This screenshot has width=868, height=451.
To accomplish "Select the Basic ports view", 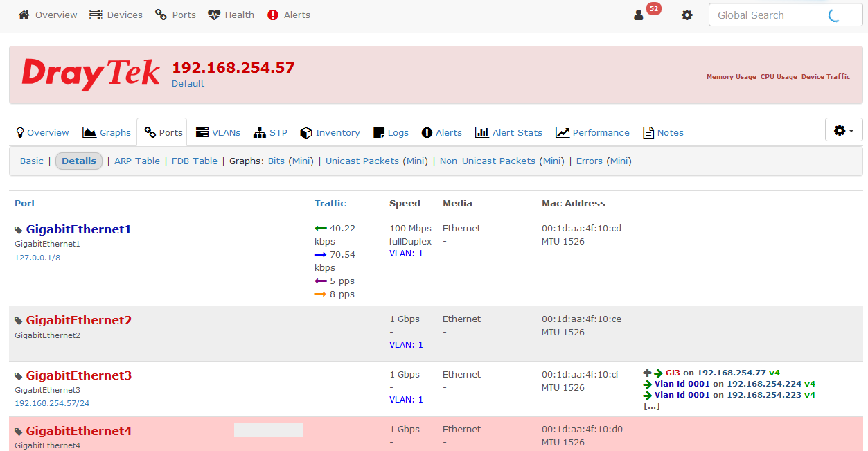I will click(31, 161).
